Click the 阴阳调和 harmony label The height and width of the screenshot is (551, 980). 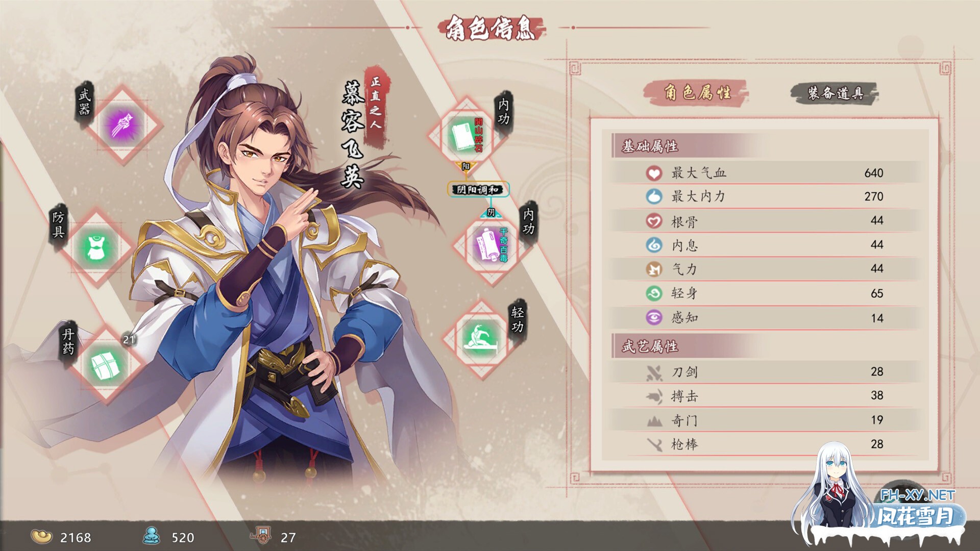tap(478, 190)
